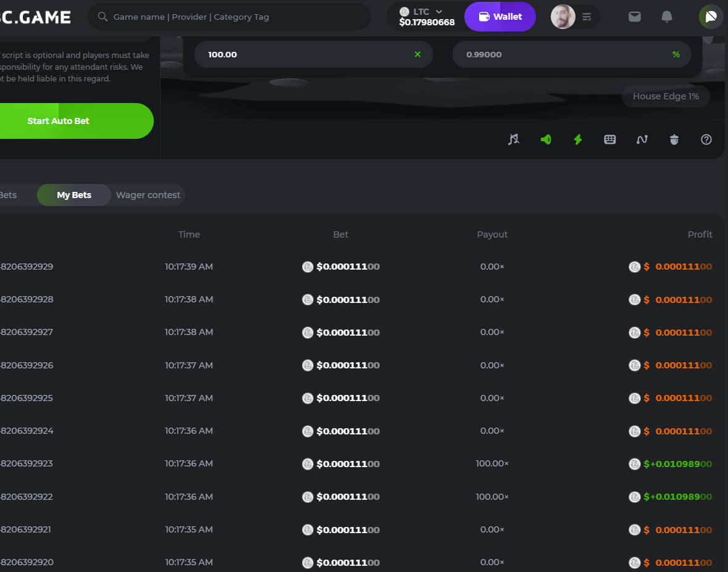Screen dimensions: 728x572
Task: Toggle the green sound effects speaker
Action: click(x=546, y=139)
